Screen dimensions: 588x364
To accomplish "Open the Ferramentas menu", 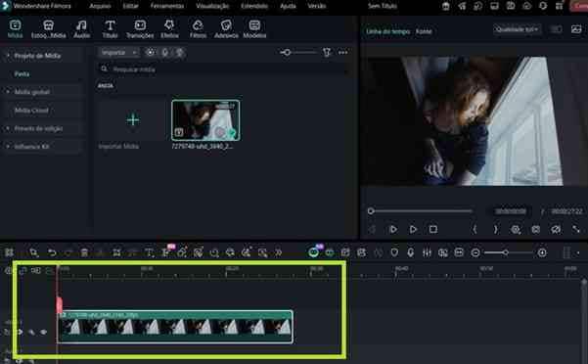I will 167,6.
